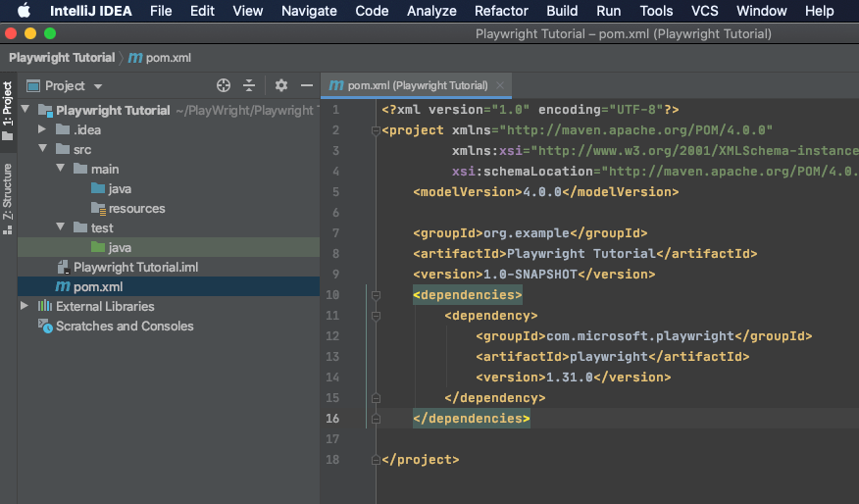Click the resources folder icon

click(98, 208)
